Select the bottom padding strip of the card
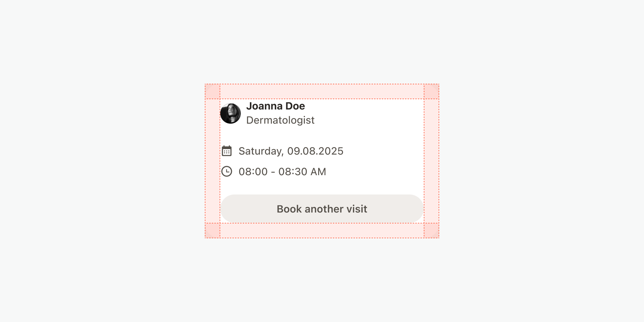644x322 pixels. coord(322,231)
